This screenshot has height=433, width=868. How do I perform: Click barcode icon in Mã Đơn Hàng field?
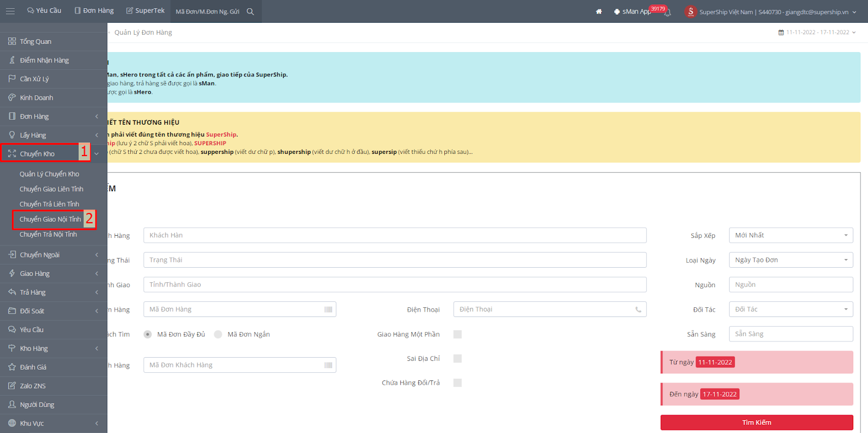click(x=328, y=309)
